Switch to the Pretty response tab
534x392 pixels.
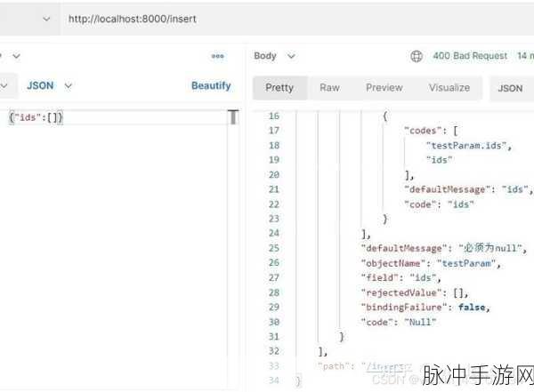(279, 88)
